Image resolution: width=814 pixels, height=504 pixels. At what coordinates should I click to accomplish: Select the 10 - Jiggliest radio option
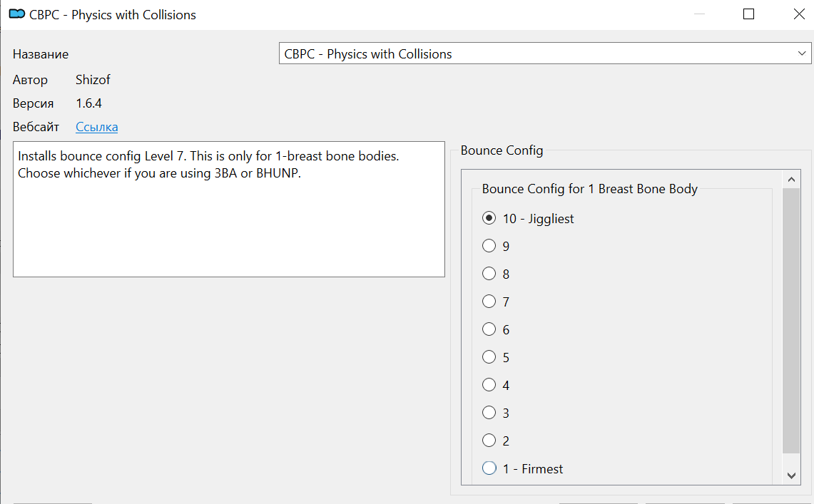[489, 219]
